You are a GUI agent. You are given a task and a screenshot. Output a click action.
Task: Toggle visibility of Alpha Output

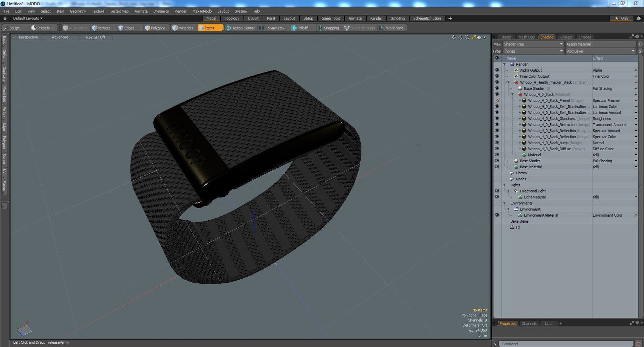tap(497, 70)
